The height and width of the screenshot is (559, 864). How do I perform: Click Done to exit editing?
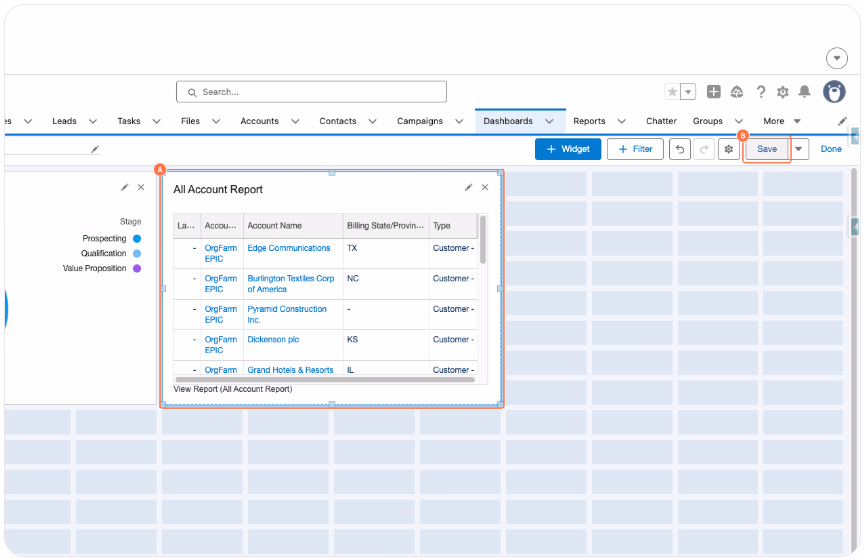click(x=831, y=149)
